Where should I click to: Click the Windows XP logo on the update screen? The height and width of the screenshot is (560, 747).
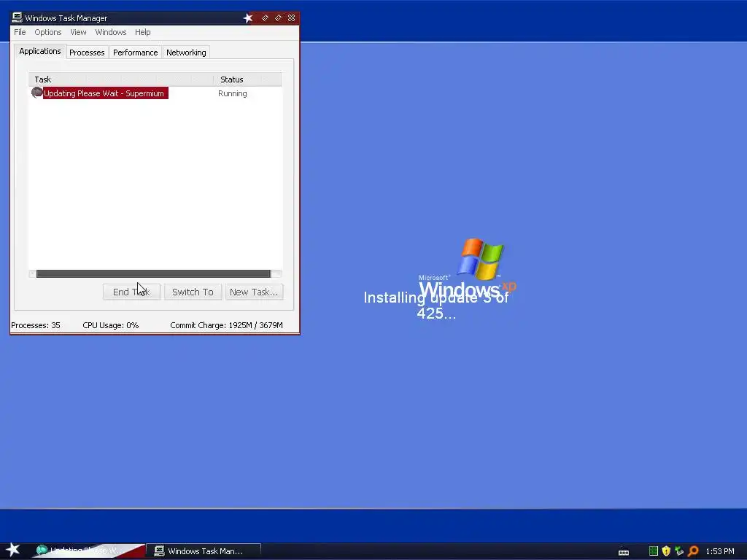467,267
